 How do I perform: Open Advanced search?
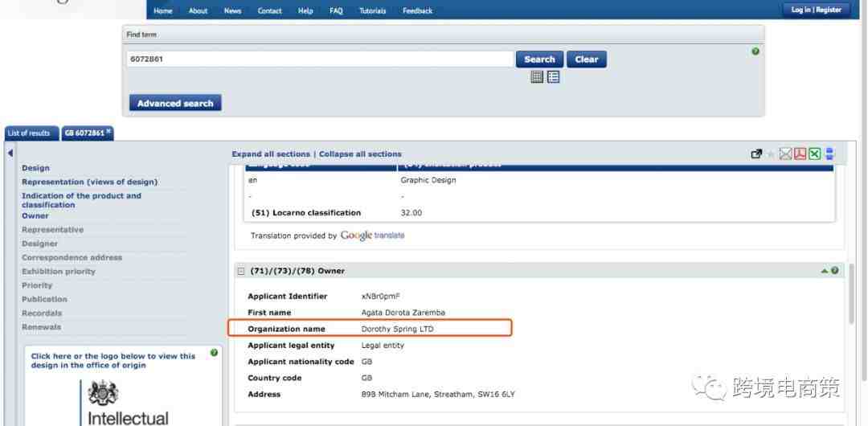point(175,103)
